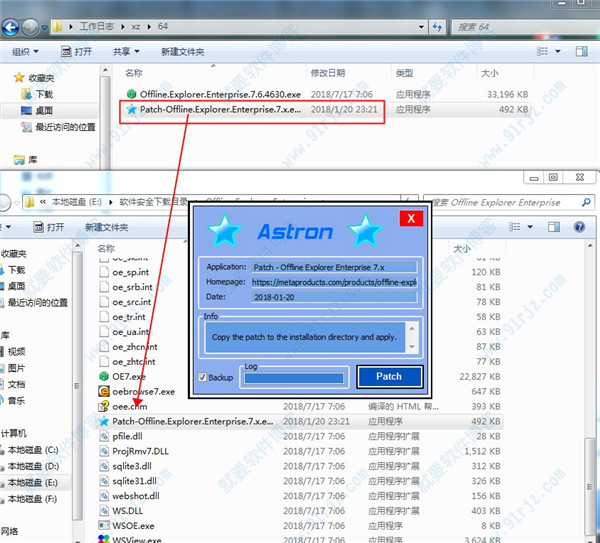Open 本地磁盘 (E:) in the navigation pane

coord(28,483)
